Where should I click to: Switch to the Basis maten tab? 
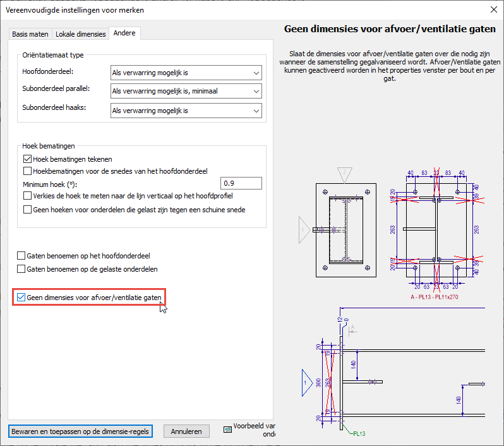coord(30,34)
